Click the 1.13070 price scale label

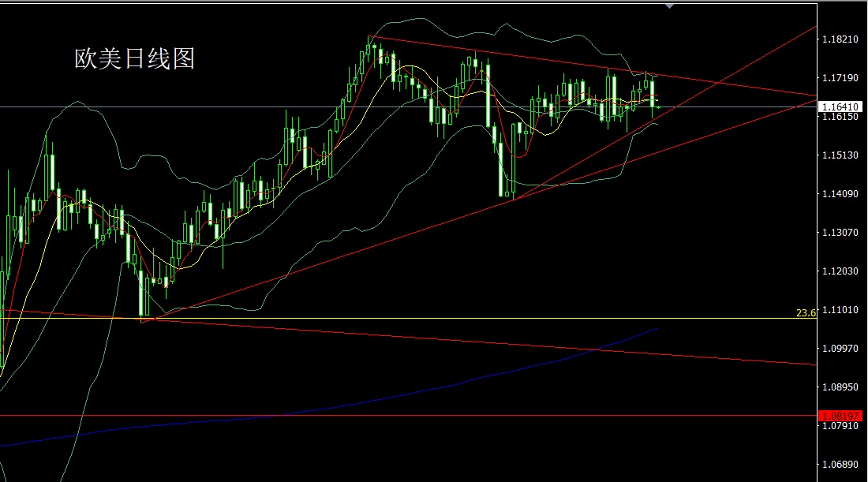(840, 233)
